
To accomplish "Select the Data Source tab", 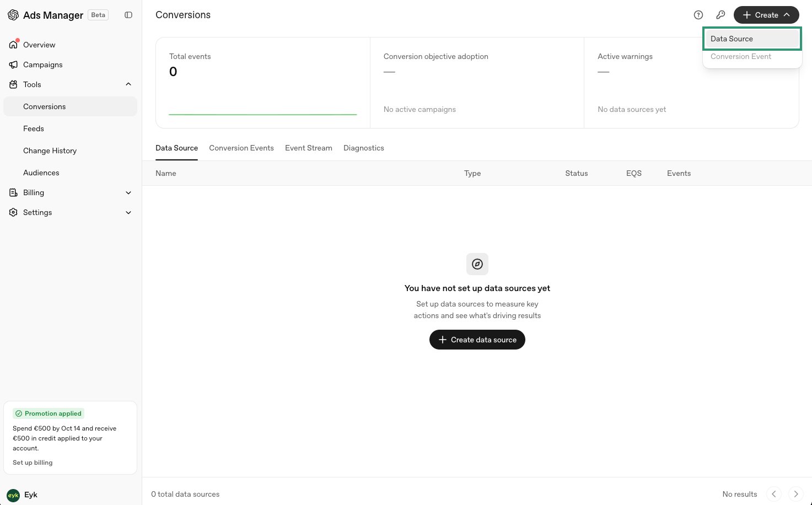I will 176,148.
